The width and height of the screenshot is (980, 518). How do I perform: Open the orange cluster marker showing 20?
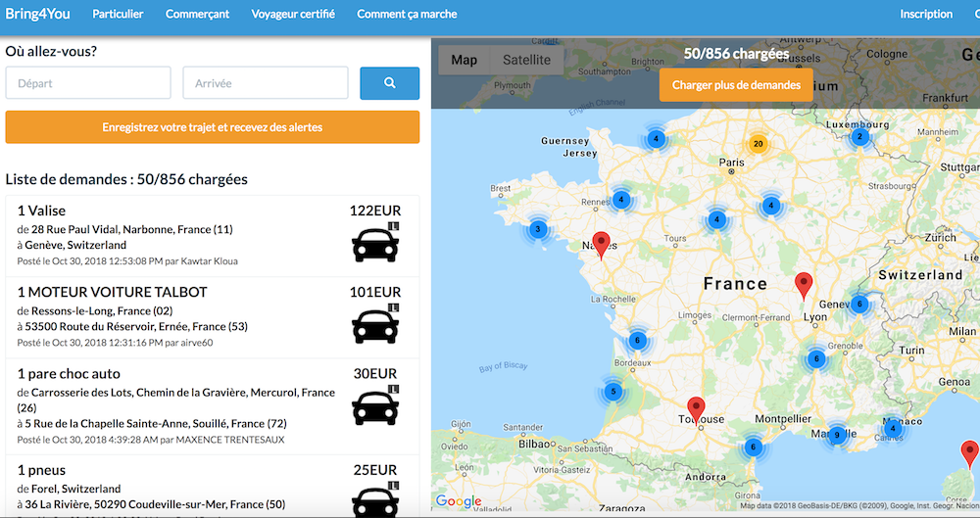point(758,144)
